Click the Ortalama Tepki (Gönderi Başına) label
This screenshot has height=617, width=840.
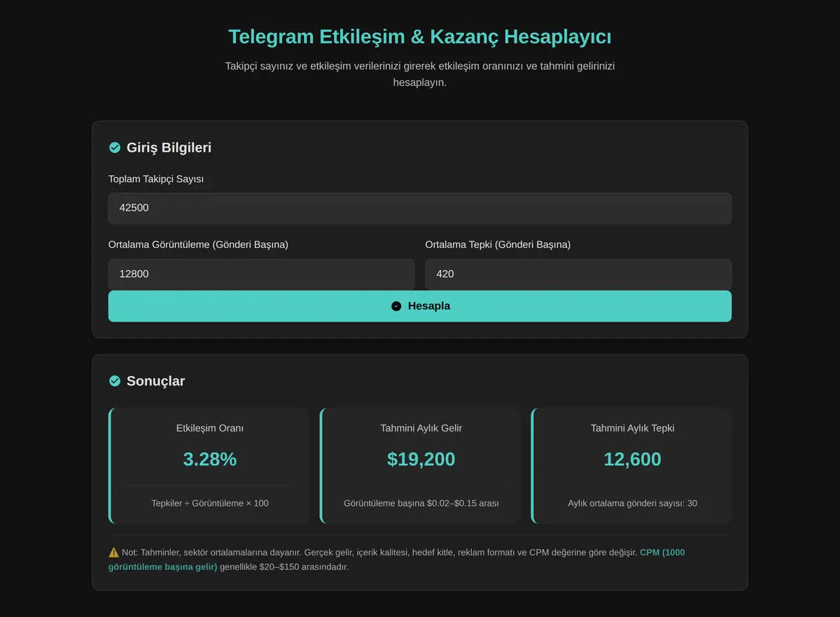498,245
